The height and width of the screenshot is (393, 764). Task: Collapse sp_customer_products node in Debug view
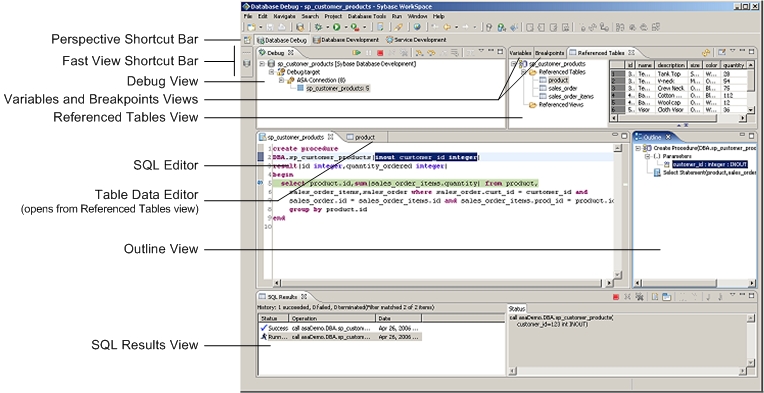[x=262, y=64]
